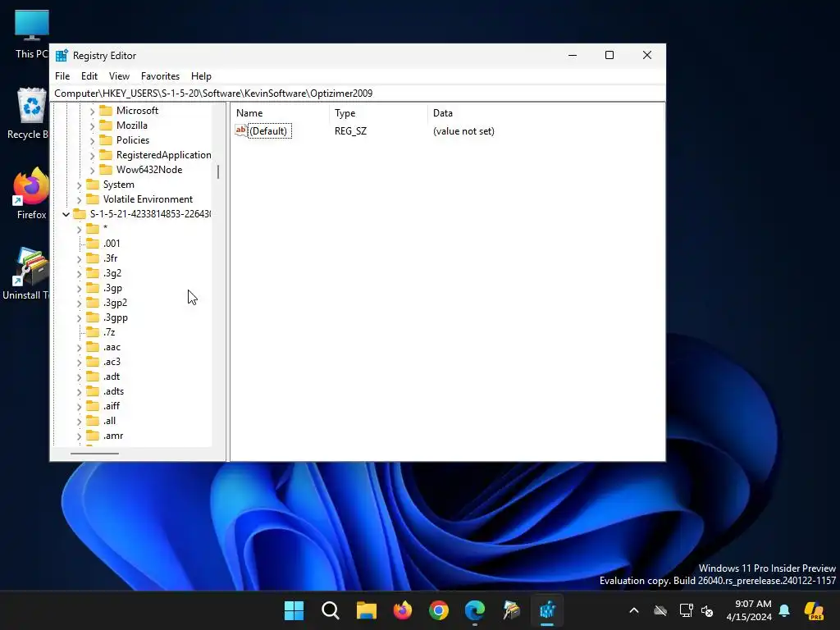
Task: Select the .ac3 key
Action: [x=112, y=362]
